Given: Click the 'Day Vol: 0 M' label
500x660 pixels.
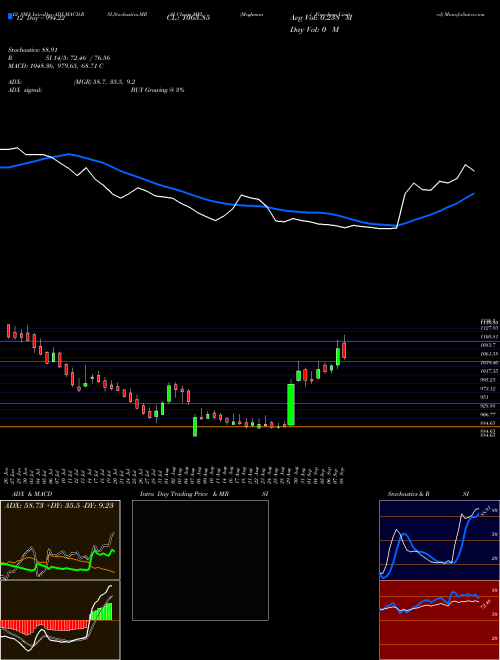Looking at the screenshot, I should tap(314, 30).
